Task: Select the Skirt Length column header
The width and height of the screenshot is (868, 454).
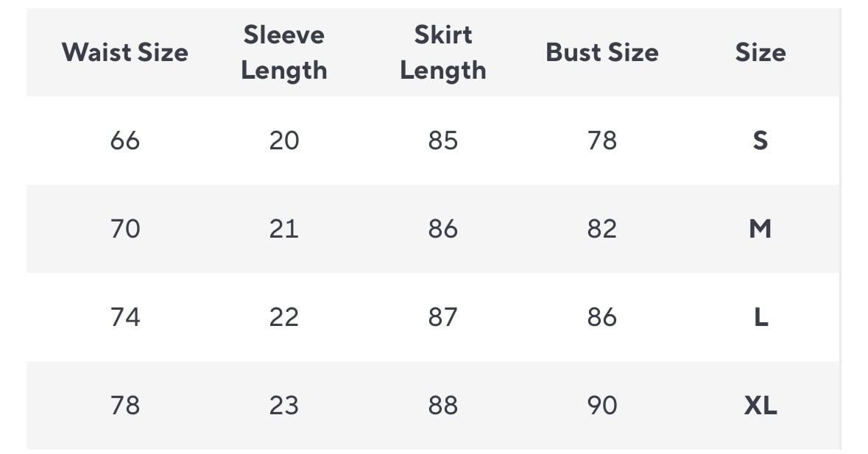Action: (443, 52)
